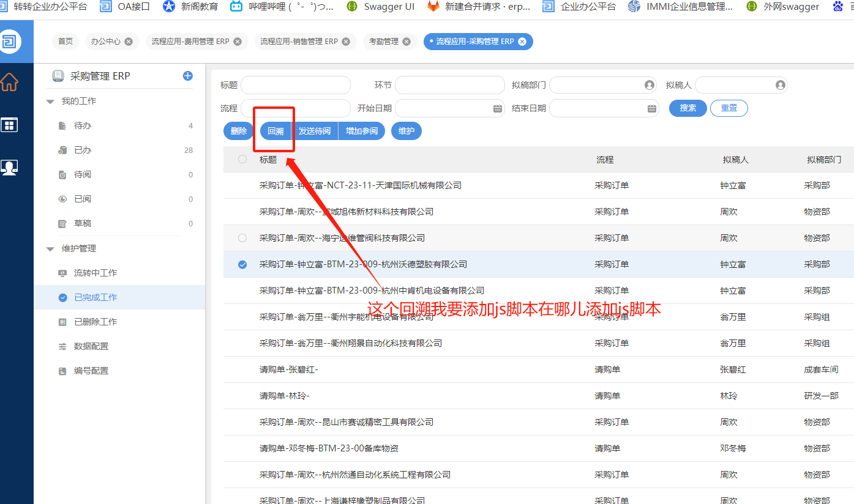This screenshot has width=854, height=504.
Task: Open the 外网swagger bookmark
Action: click(x=782, y=7)
